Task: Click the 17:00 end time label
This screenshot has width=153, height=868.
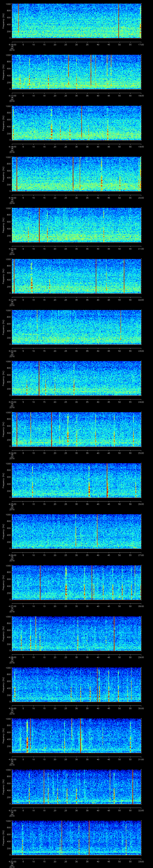Action: (141, 44)
